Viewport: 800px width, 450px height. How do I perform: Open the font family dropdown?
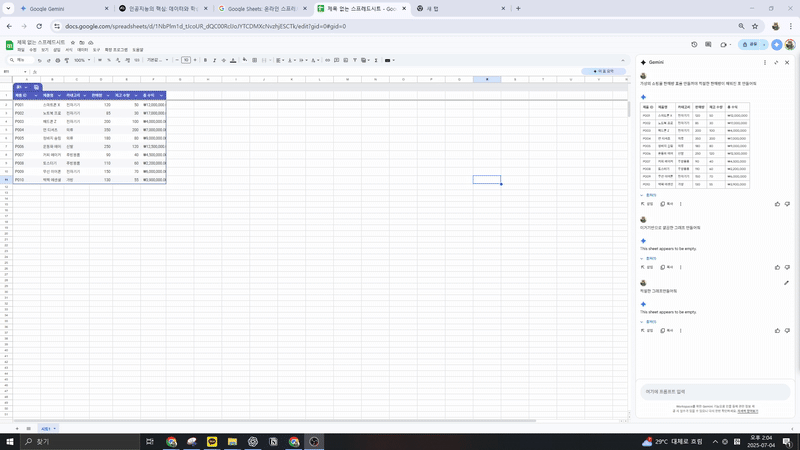coord(157,60)
